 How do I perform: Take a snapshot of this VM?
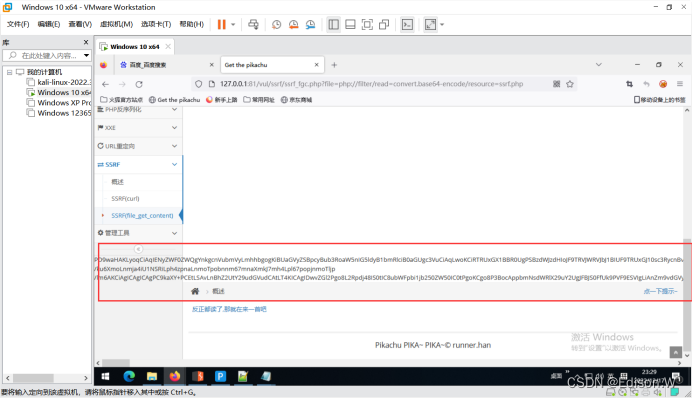pyautogui.click(x=276, y=25)
